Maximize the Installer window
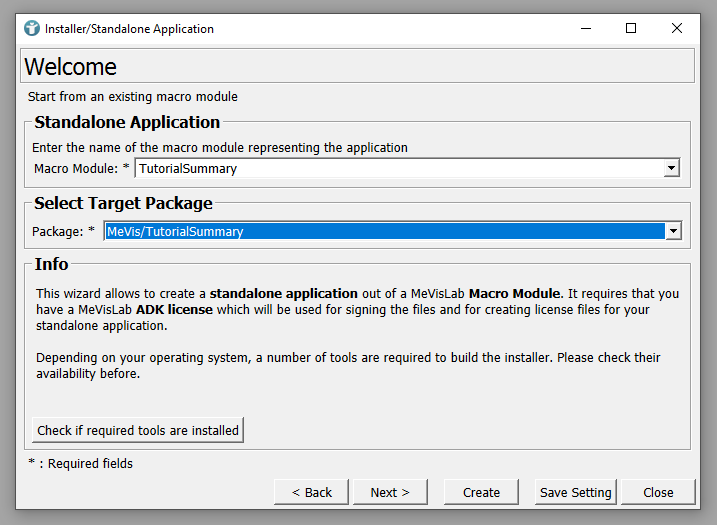717x525 pixels. [x=631, y=28]
